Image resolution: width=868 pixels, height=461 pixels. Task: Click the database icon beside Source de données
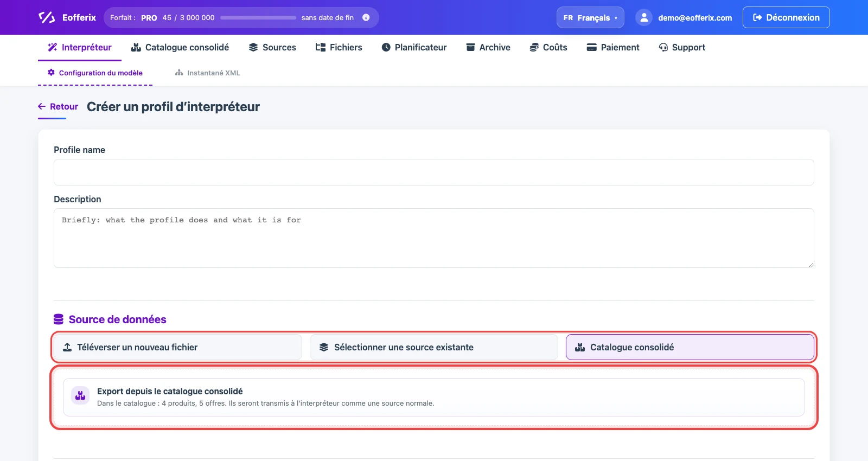pos(59,319)
